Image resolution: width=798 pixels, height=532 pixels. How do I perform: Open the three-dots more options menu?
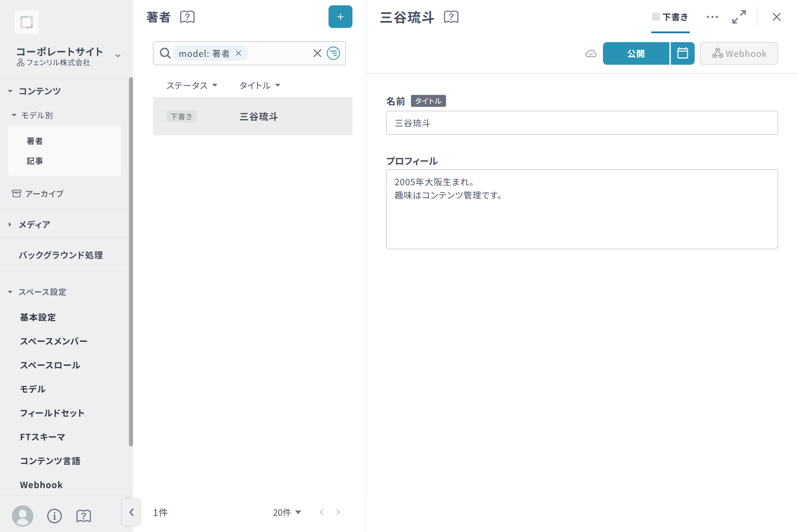712,17
